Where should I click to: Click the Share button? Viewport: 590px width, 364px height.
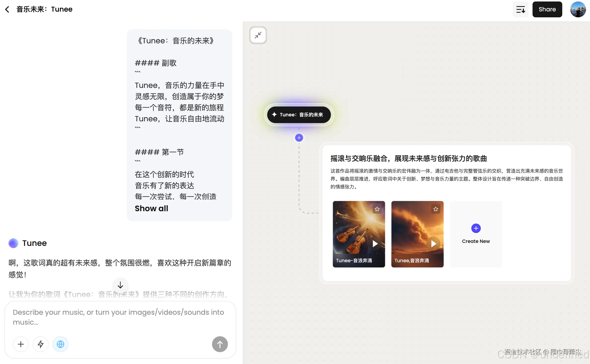pyautogui.click(x=547, y=9)
